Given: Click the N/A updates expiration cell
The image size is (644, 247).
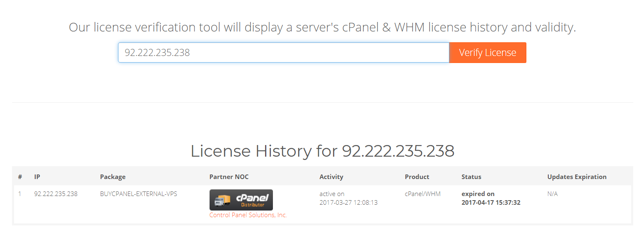Looking at the screenshot, I should click(552, 194).
